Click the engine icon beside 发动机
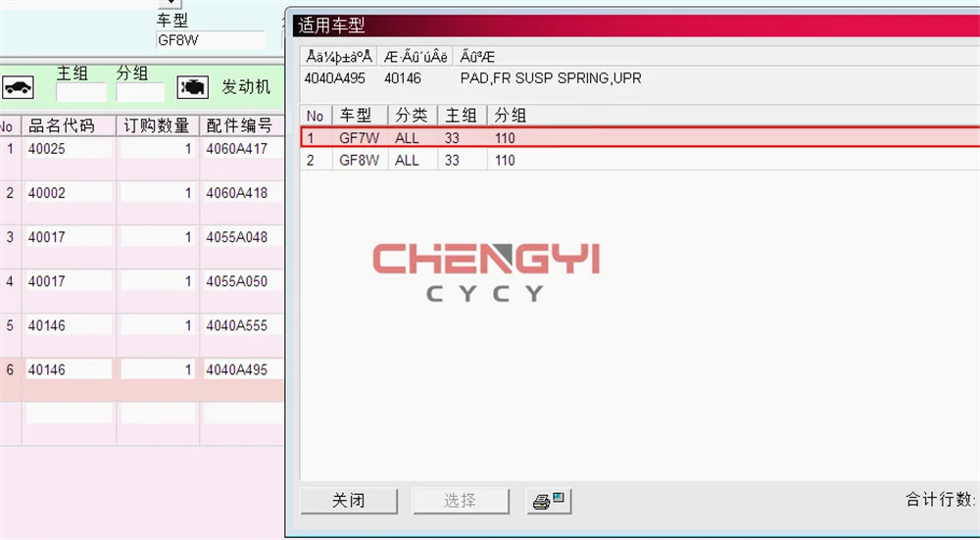Screen dimensions: 980x540 click(192, 87)
